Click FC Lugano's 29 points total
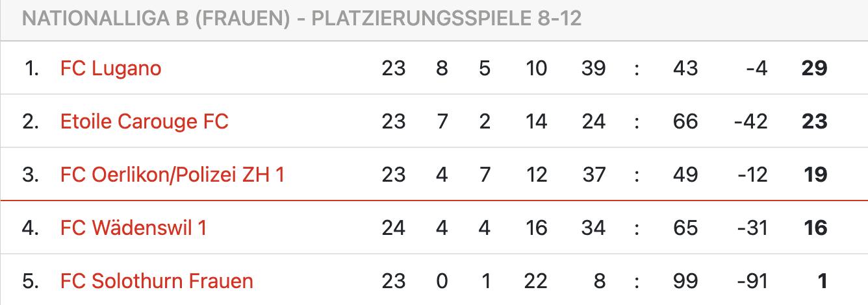868x305 pixels. pyautogui.click(x=815, y=68)
